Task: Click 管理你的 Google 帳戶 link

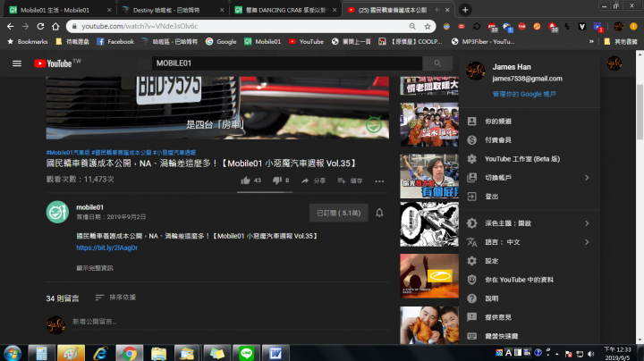Action: 524,94
